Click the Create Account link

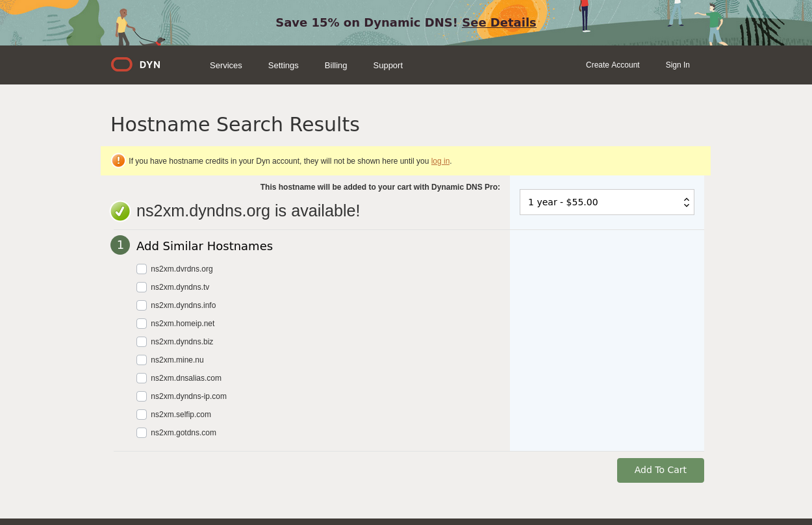coord(613,65)
